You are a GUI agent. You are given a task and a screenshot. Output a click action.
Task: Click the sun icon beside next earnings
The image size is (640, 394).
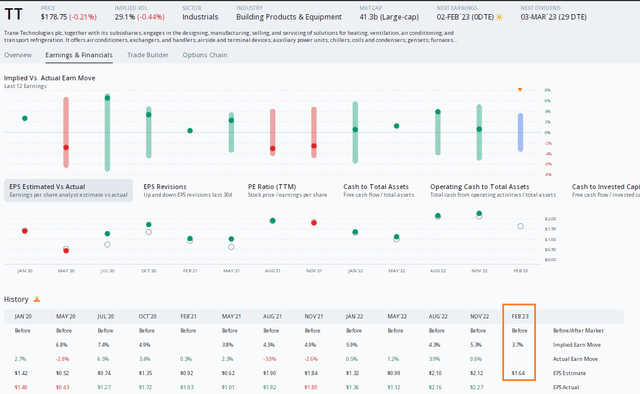(x=499, y=17)
